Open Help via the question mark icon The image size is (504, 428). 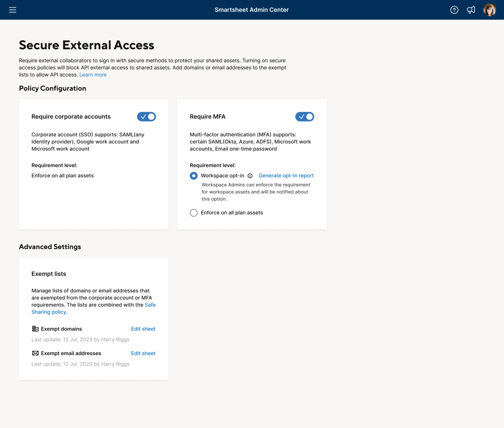click(454, 10)
